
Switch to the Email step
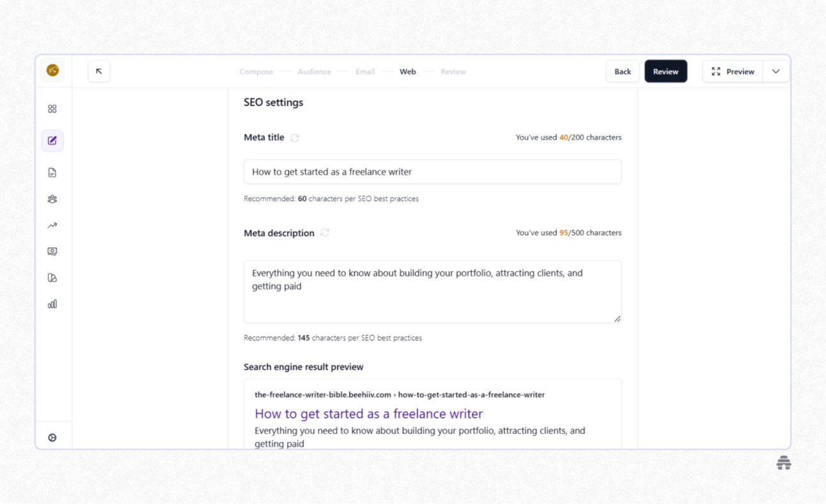pos(365,72)
